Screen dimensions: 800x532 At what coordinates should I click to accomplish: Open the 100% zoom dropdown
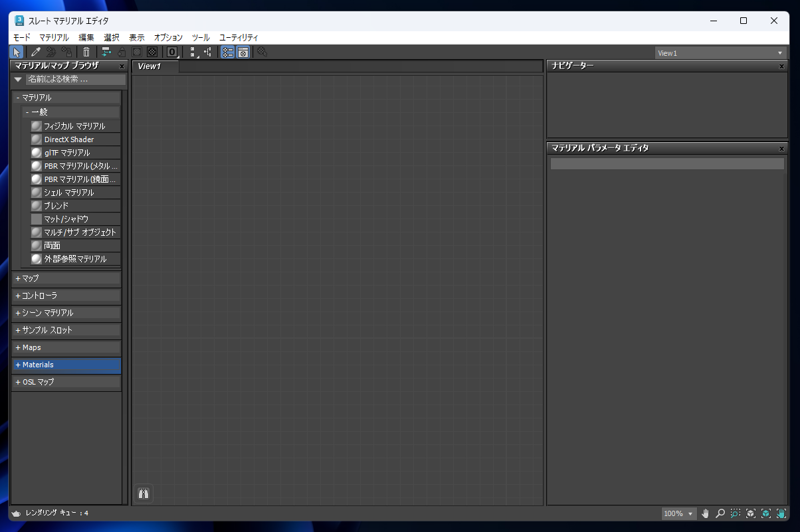(x=679, y=514)
